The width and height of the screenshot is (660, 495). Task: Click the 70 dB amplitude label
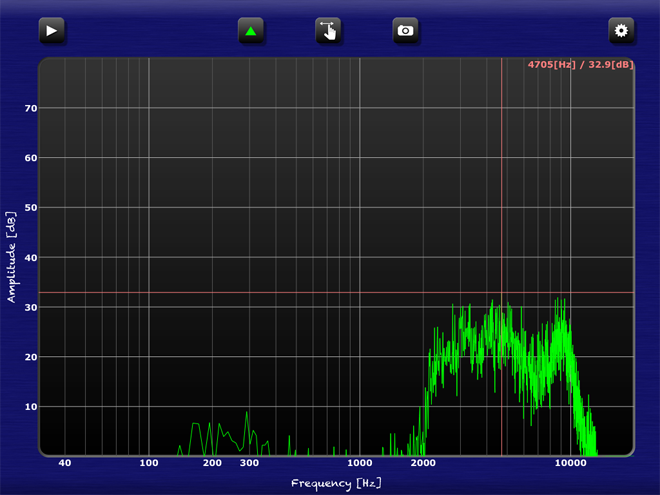pyautogui.click(x=31, y=109)
